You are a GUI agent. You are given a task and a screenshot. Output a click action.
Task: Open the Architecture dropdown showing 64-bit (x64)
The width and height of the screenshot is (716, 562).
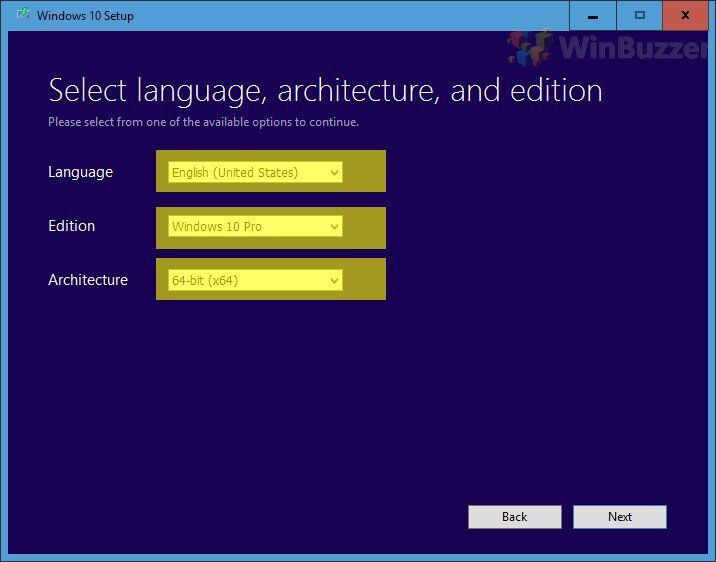pyautogui.click(x=255, y=280)
